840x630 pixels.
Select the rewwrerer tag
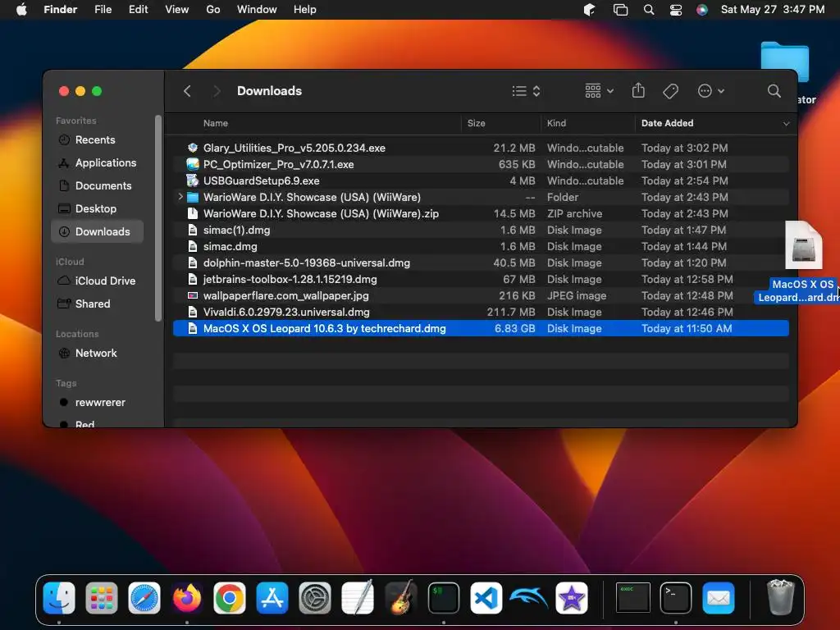(x=97, y=402)
